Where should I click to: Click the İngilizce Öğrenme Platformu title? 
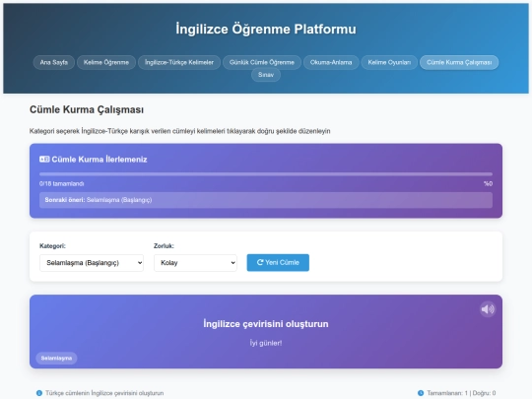coord(266,29)
